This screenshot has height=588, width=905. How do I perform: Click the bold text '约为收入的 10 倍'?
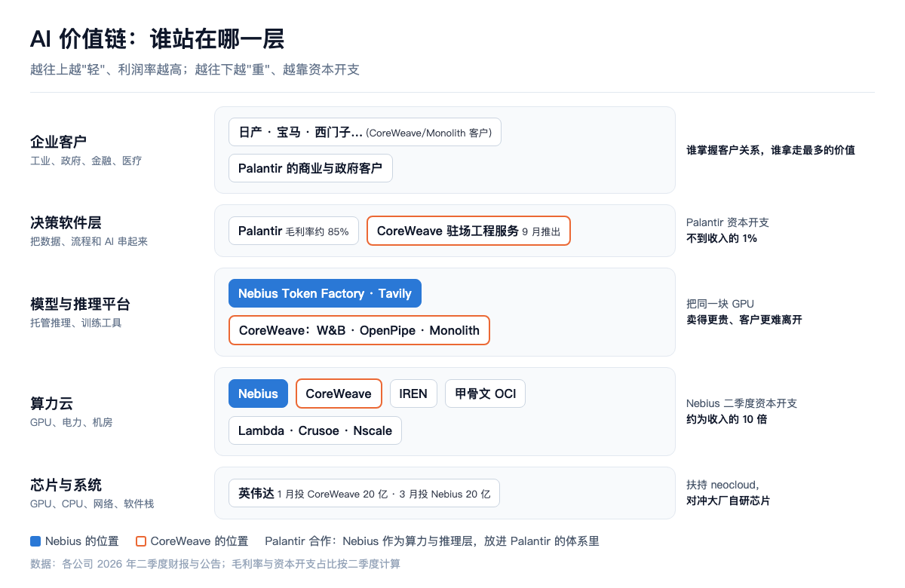click(x=726, y=419)
